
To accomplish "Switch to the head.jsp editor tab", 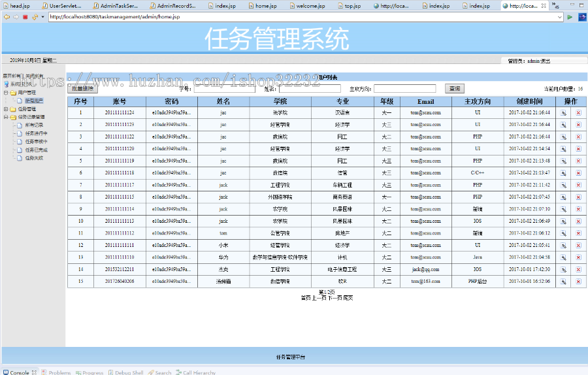I will (x=17, y=6).
